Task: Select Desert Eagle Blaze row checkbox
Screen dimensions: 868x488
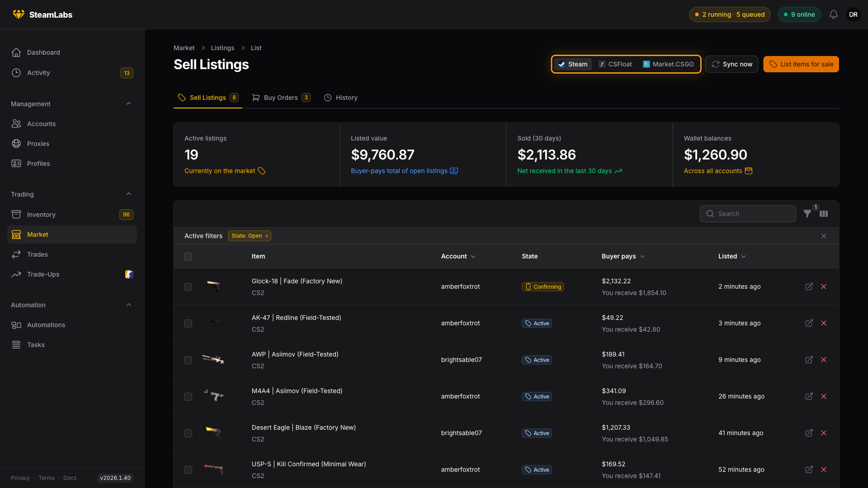Action: click(188, 433)
